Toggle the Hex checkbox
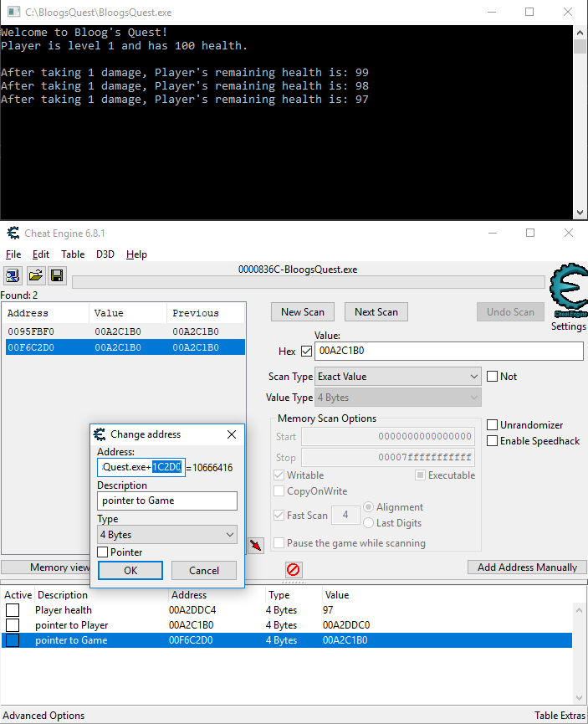The width and height of the screenshot is (588, 724). 306,351
